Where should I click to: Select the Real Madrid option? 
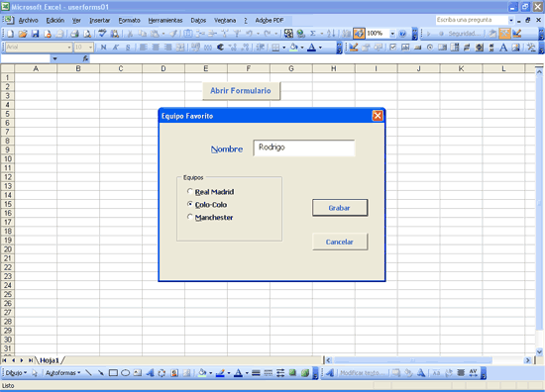click(x=211, y=192)
